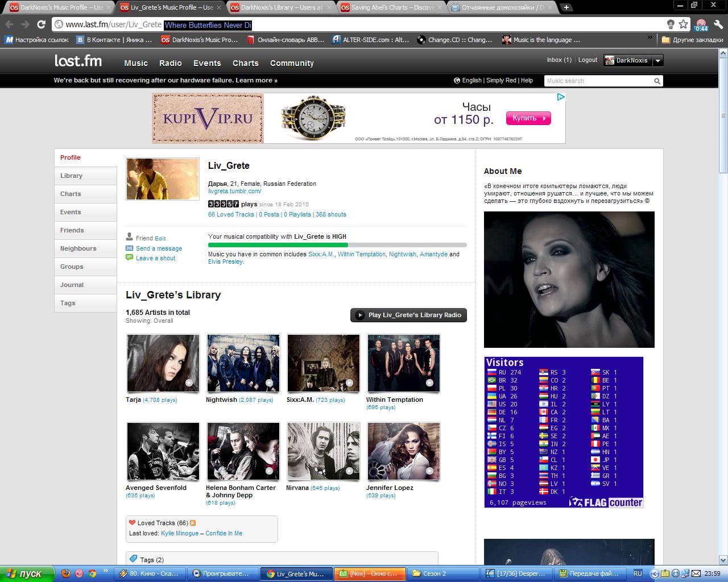Viewport: 728px width, 582px height.
Task: Click the Inbox (1) link
Action: click(559, 60)
